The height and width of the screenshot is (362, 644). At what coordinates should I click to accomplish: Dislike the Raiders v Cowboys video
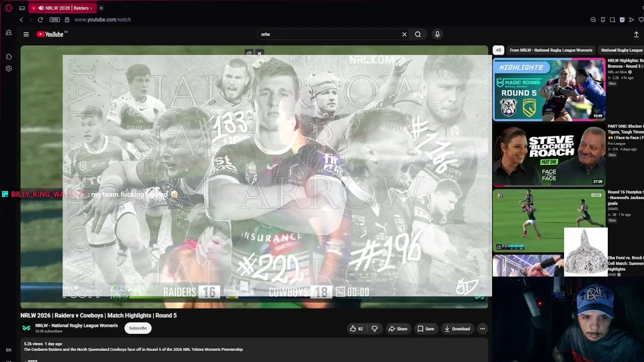coord(374,329)
